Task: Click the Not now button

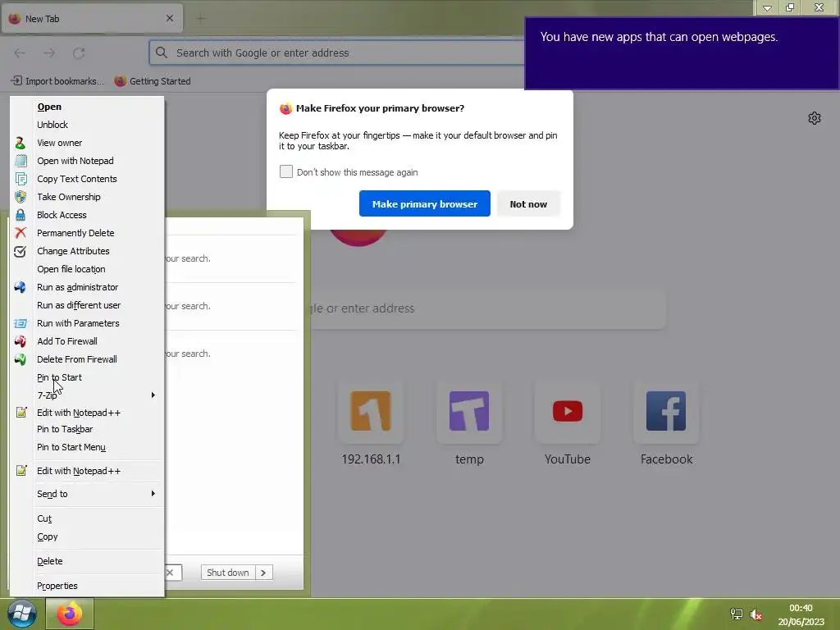Action: (528, 203)
